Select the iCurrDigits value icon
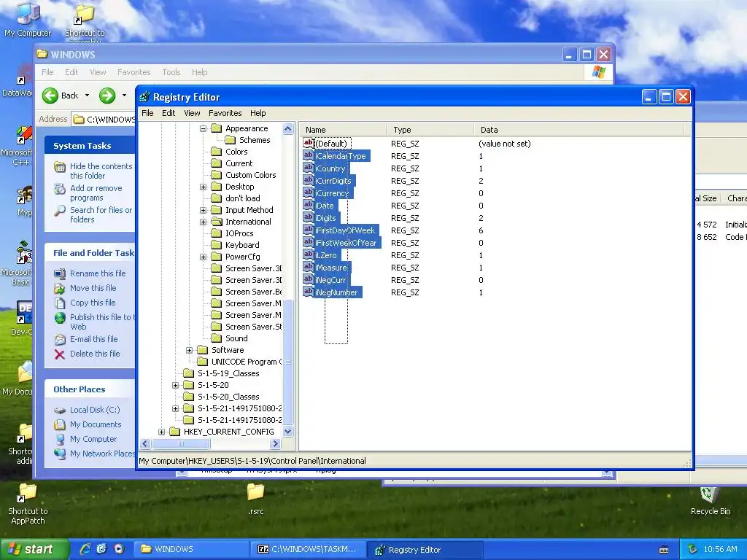 (x=309, y=181)
